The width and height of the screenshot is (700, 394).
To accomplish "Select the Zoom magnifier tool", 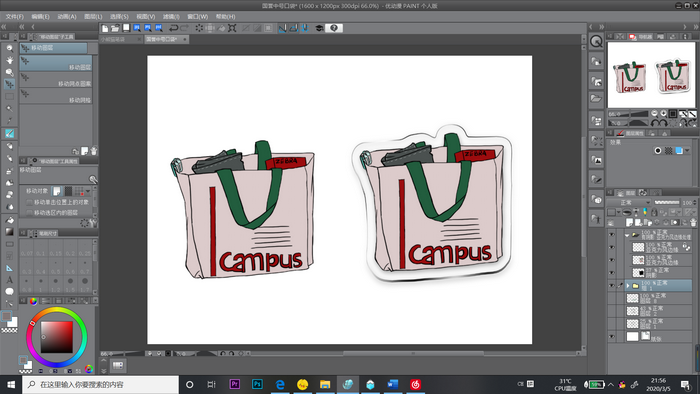I will [x=9, y=48].
